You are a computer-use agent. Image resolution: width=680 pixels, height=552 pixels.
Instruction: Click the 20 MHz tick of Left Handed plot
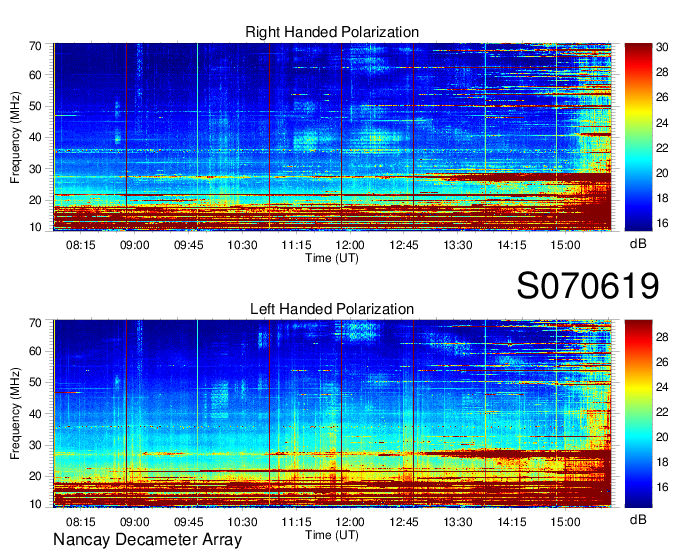(x=35, y=476)
